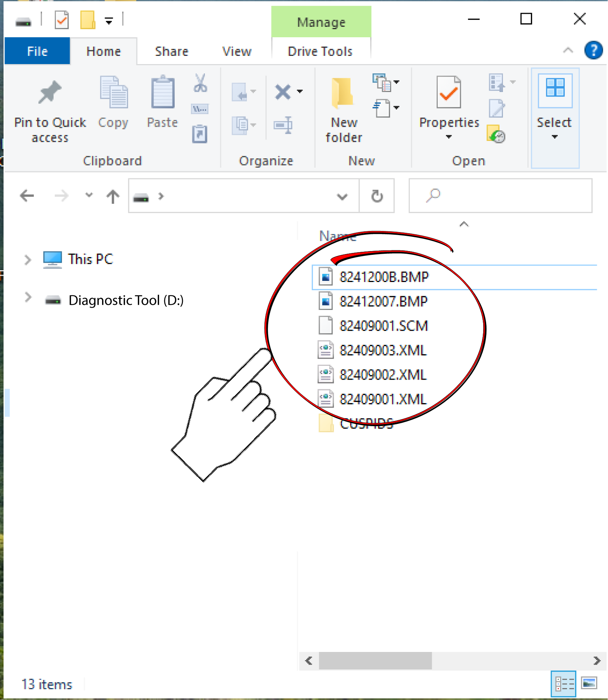608x700 pixels.
Task: Expand This PC tree node
Action: (x=28, y=260)
